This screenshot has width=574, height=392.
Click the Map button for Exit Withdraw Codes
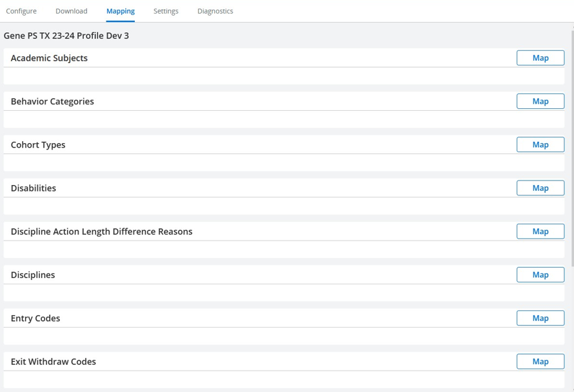[540, 361]
